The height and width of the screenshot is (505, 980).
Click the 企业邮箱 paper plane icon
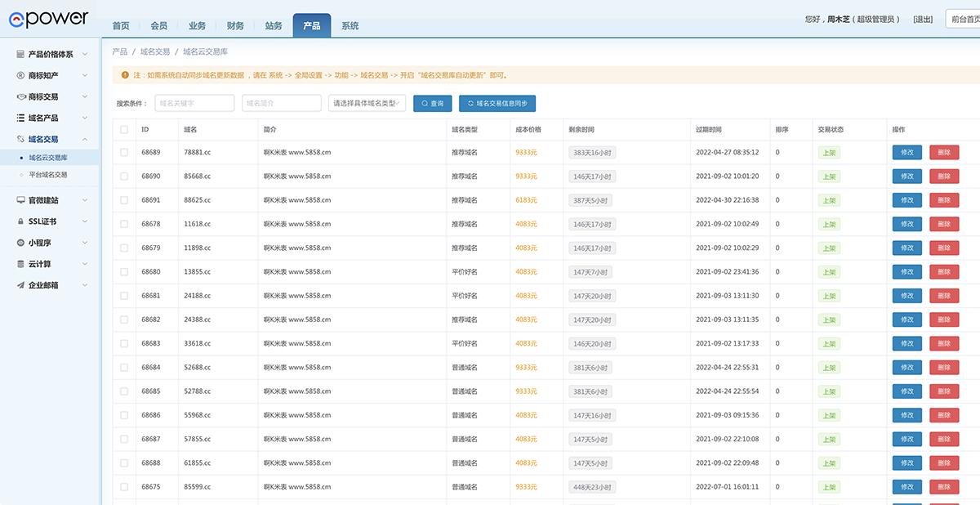(21, 285)
